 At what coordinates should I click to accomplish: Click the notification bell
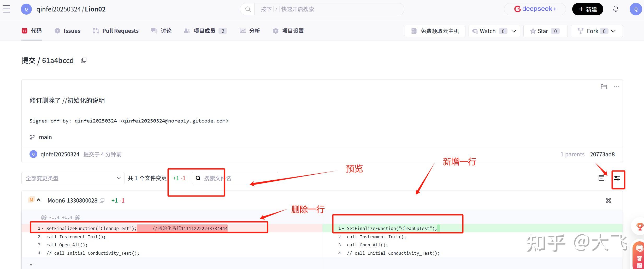click(615, 9)
